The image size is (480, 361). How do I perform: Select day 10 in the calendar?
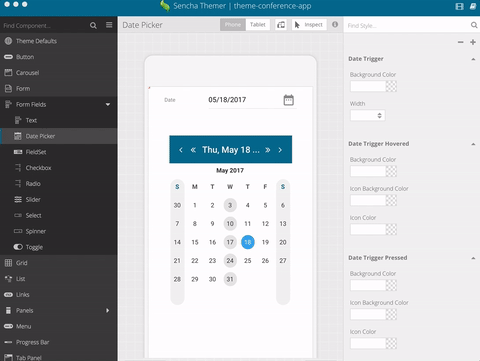click(230, 224)
